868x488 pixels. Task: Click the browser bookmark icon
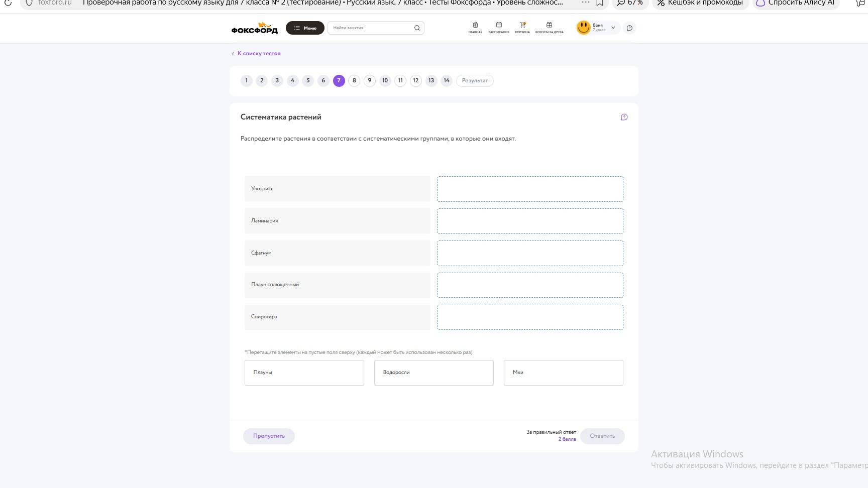point(600,3)
